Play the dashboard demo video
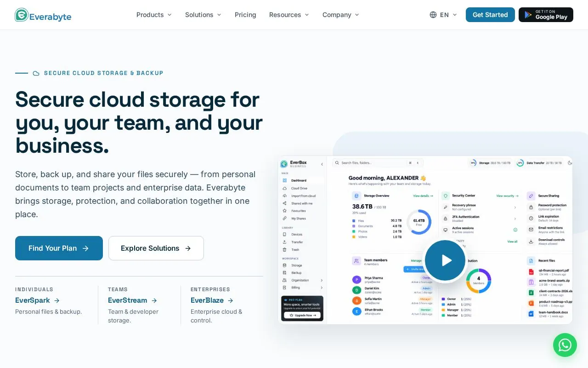The image size is (588, 368). 445,260
